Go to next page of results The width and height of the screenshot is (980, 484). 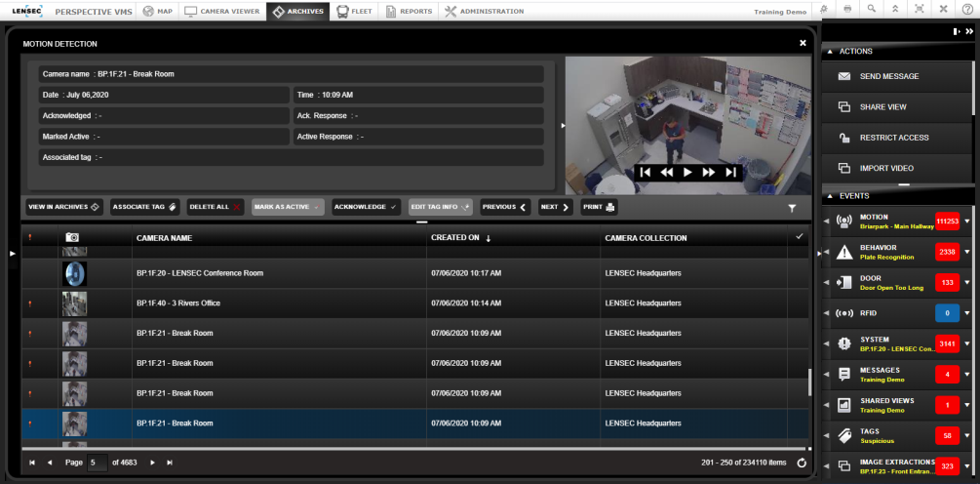click(x=152, y=463)
